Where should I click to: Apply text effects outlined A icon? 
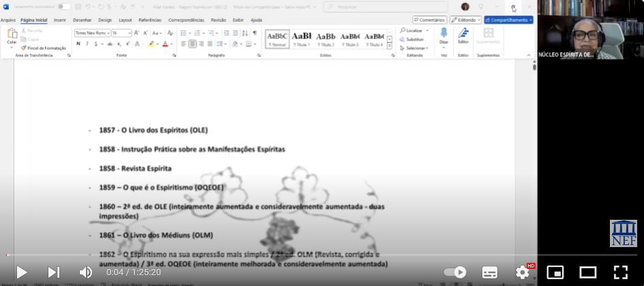pos(138,44)
